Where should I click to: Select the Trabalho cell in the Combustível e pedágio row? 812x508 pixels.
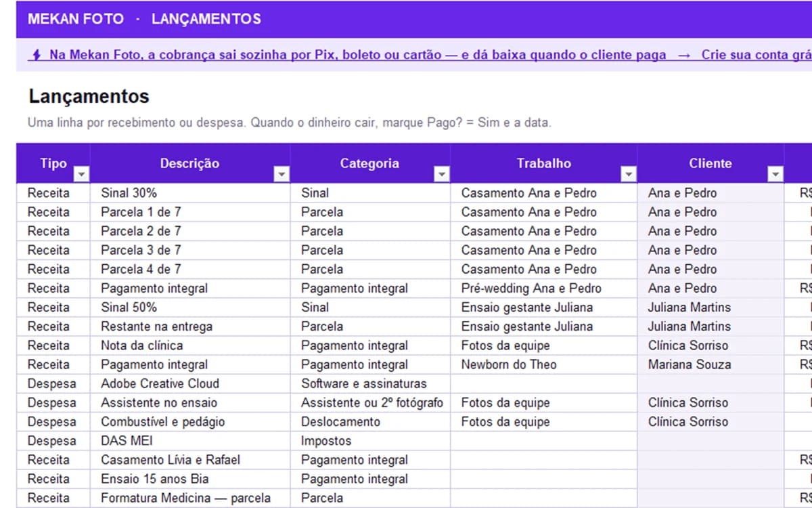[x=544, y=421]
